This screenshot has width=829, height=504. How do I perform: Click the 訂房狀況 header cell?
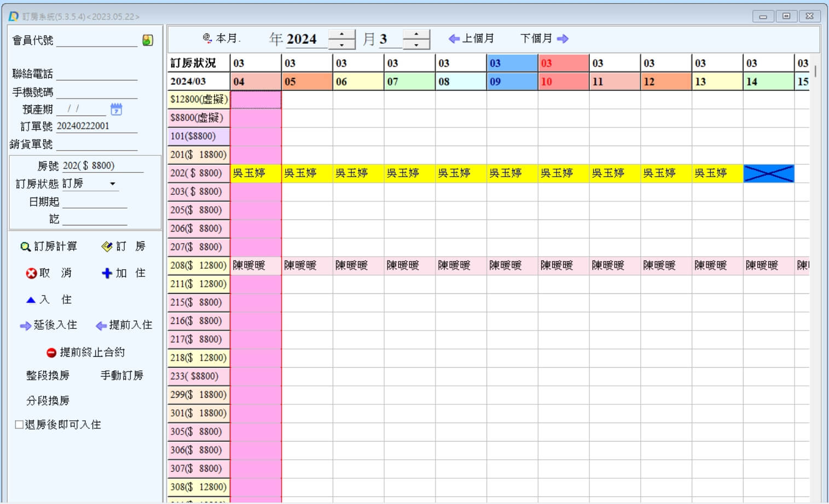click(x=199, y=63)
